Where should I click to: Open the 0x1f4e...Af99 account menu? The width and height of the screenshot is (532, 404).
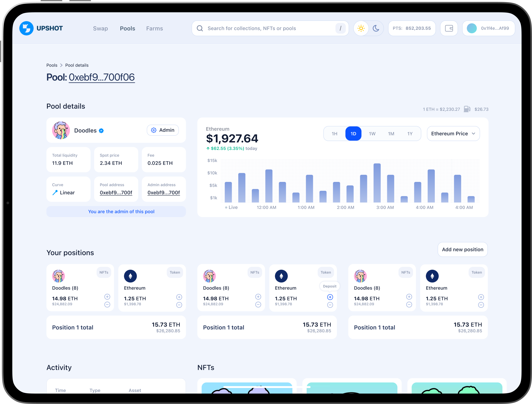[x=488, y=28]
